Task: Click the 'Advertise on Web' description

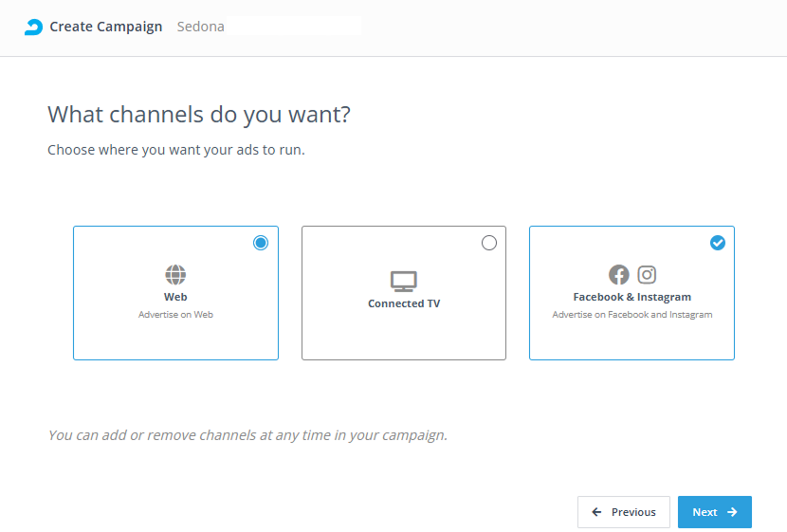Action: click(175, 314)
